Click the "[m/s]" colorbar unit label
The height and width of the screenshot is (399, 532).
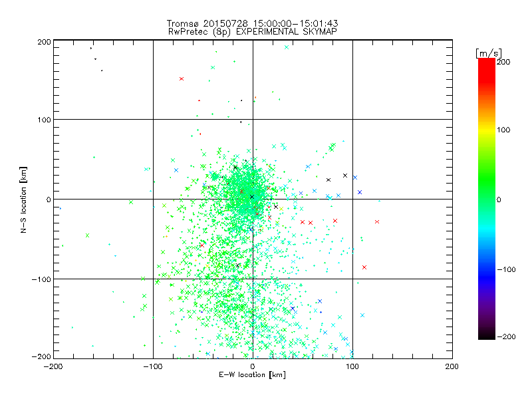[x=489, y=53]
